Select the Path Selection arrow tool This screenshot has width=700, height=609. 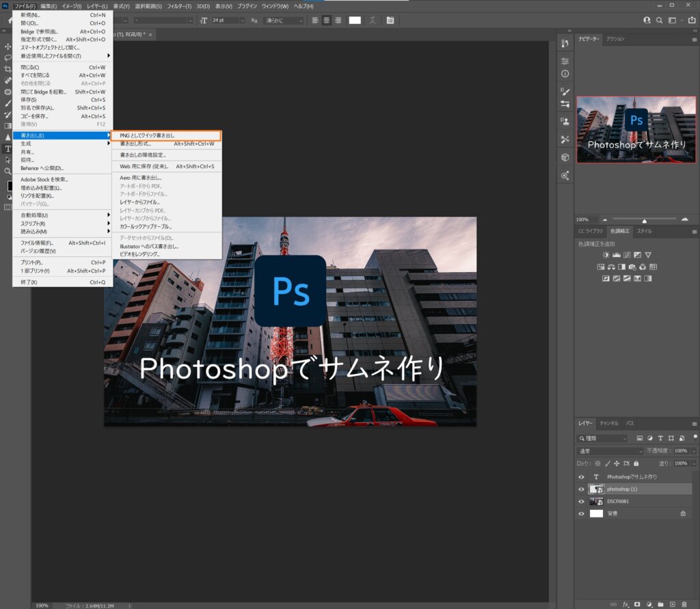pyautogui.click(x=8, y=160)
